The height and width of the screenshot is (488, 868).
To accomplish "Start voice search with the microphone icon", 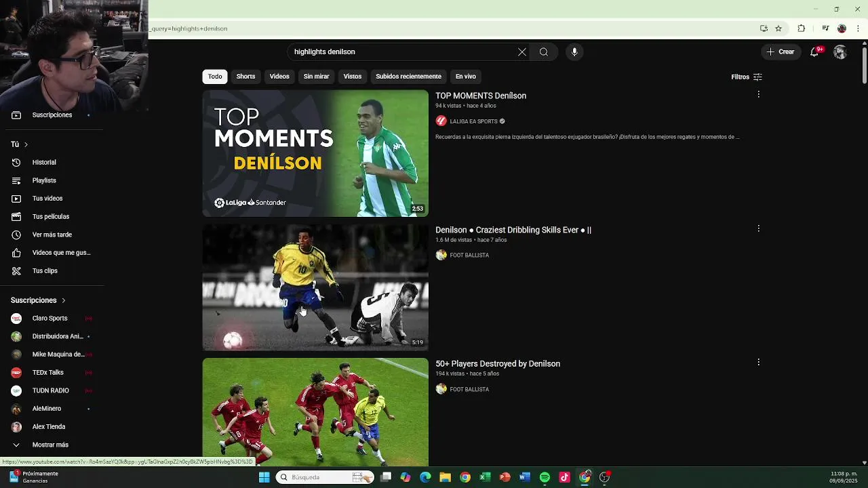I will point(574,52).
